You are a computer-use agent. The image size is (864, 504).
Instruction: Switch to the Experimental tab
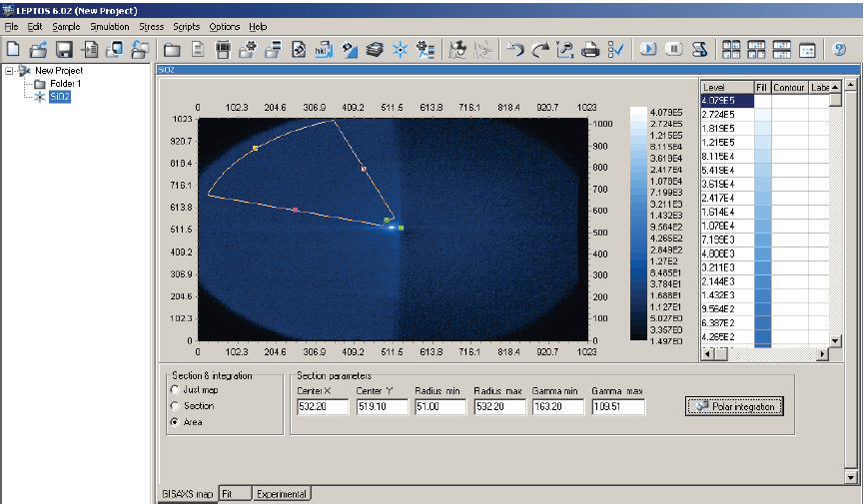coord(282,493)
